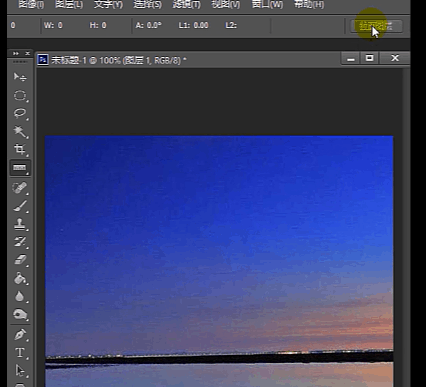The height and width of the screenshot is (387, 426).
Task: Close the tools panel with its X
Action: click(x=27, y=53)
